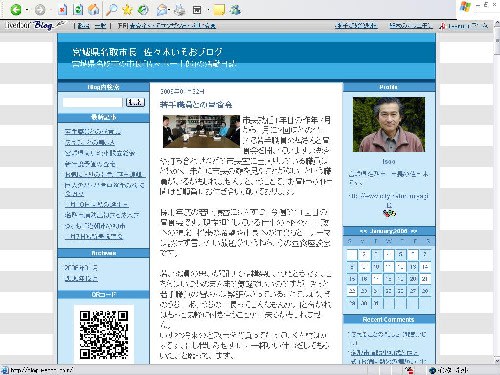Click the Print icon in toolbar
Image resolution: width=500 pixels, height=375 pixels.
point(180,10)
